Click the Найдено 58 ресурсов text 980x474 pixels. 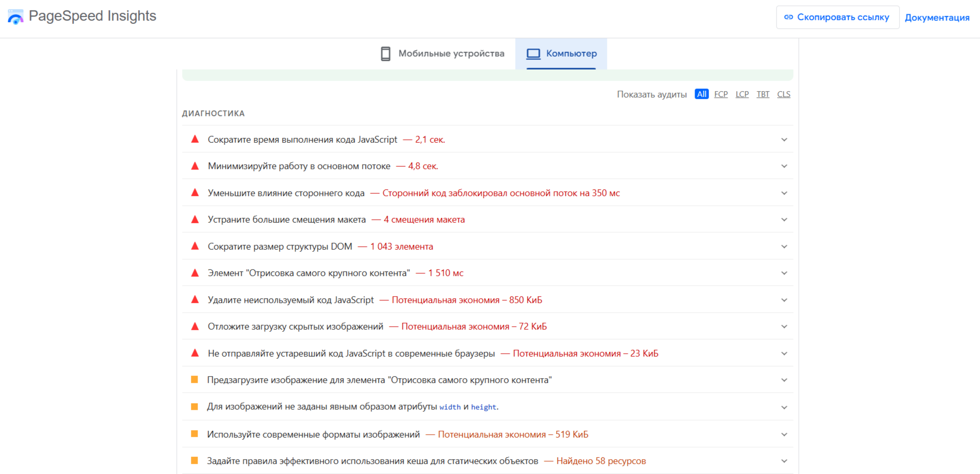tap(601, 461)
